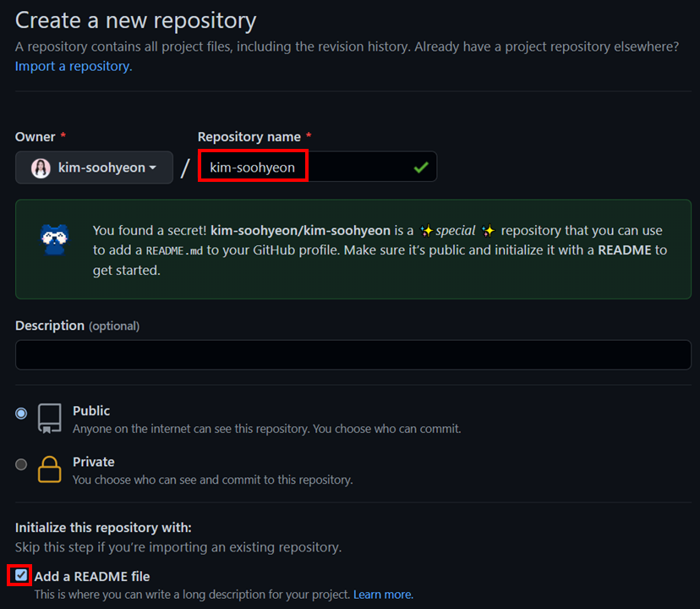Screen dimensions: 700x609
Task: Click the owner avatar picture
Action: tap(41, 168)
